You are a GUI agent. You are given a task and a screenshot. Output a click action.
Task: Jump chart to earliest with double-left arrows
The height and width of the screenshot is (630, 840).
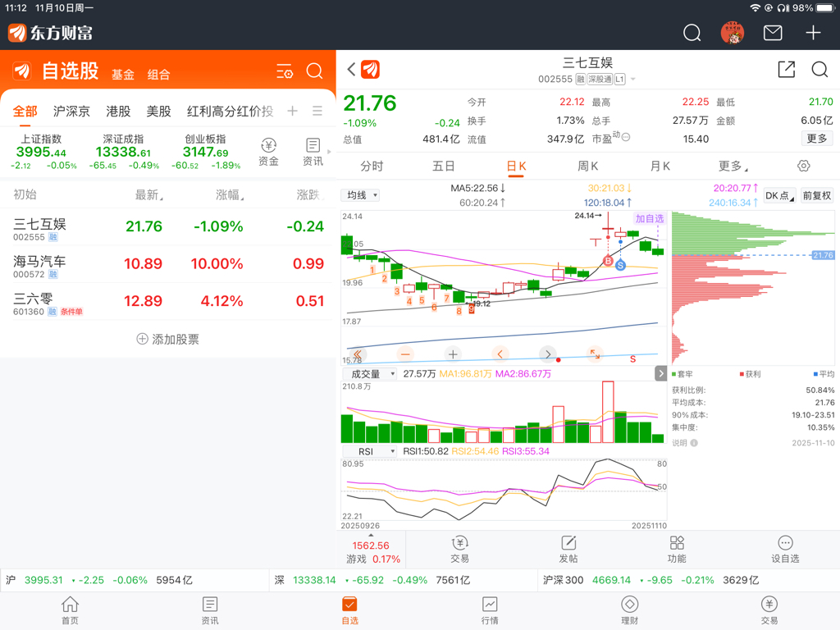click(358, 354)
